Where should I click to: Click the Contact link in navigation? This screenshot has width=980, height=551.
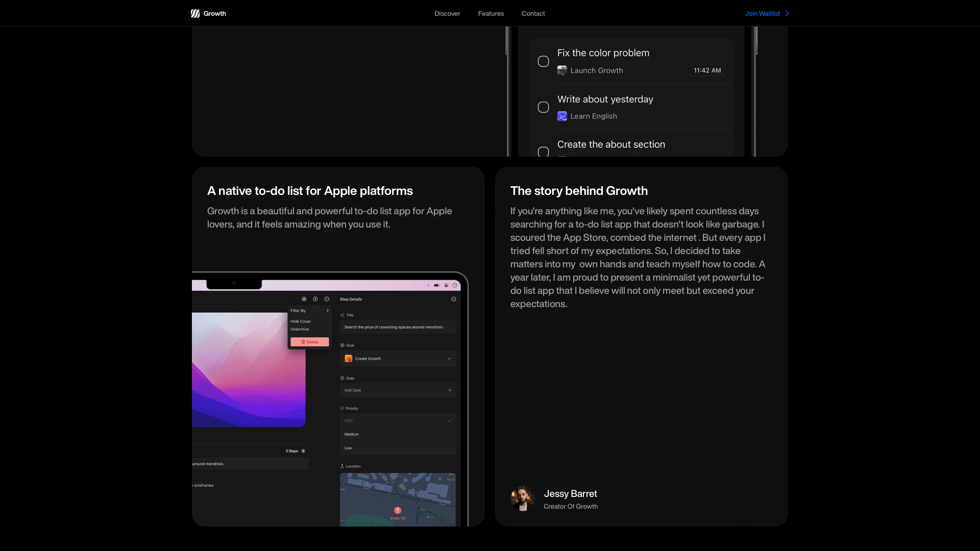pos(533,14)
